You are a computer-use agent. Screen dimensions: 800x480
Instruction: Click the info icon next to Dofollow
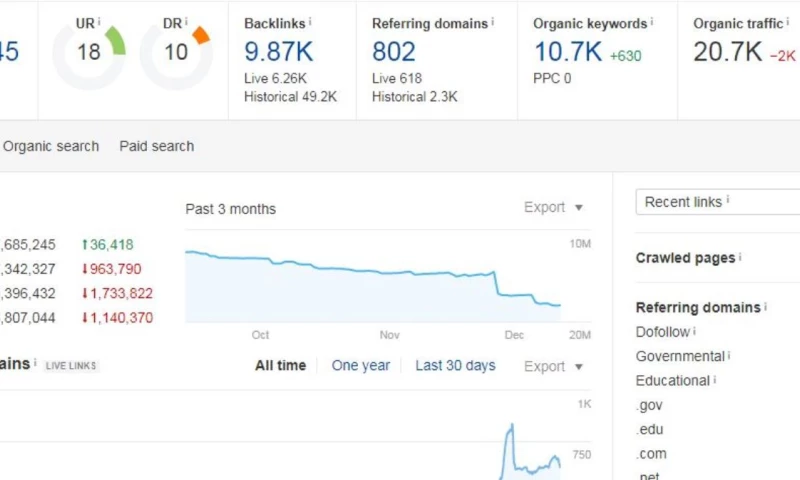[x=694, y=332]
